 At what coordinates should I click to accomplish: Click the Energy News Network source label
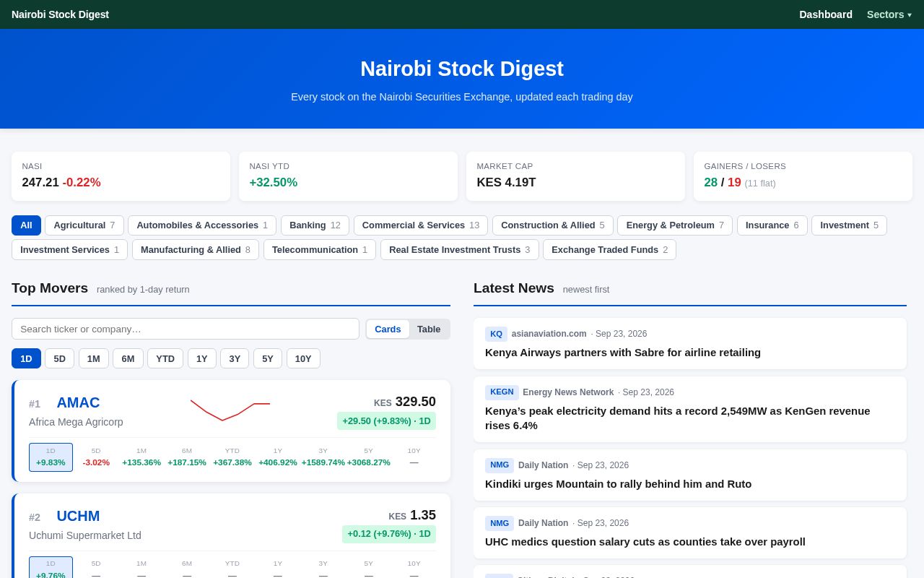(x=568, y=392)
